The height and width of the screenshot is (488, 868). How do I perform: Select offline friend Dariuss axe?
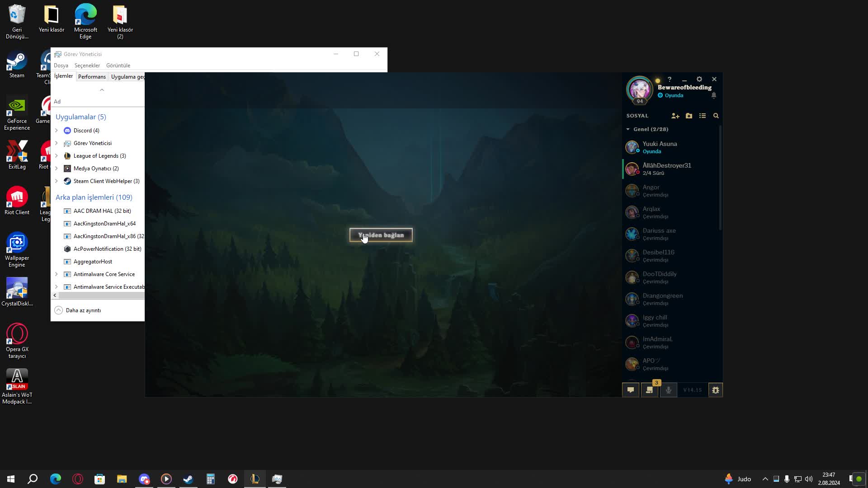click(x=671, y=234)
